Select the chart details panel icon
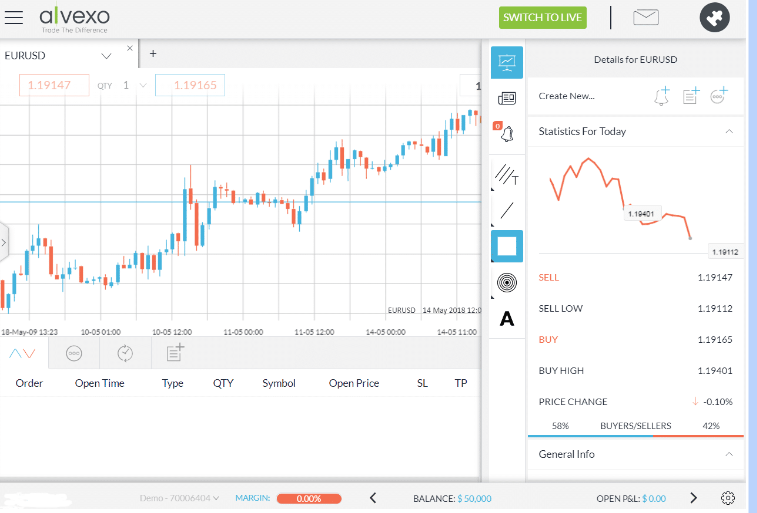 (507, 62)
